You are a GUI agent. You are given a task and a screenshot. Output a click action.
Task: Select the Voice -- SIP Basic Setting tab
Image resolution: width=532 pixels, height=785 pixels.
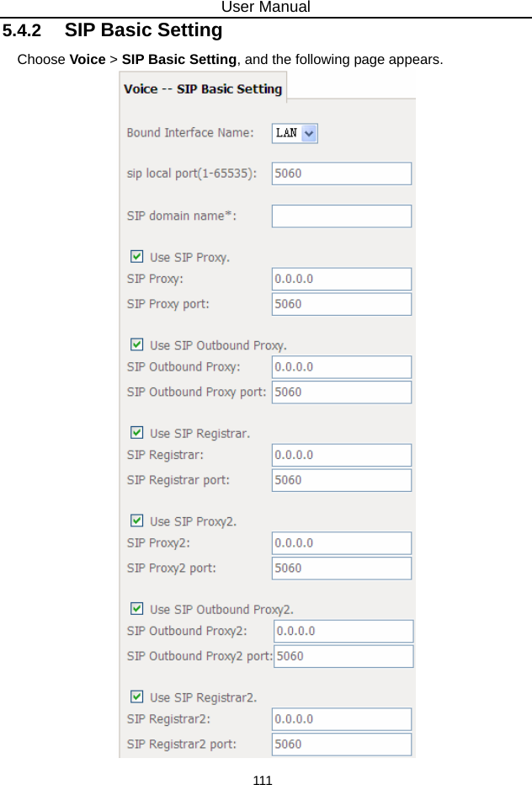click(203, 88)
